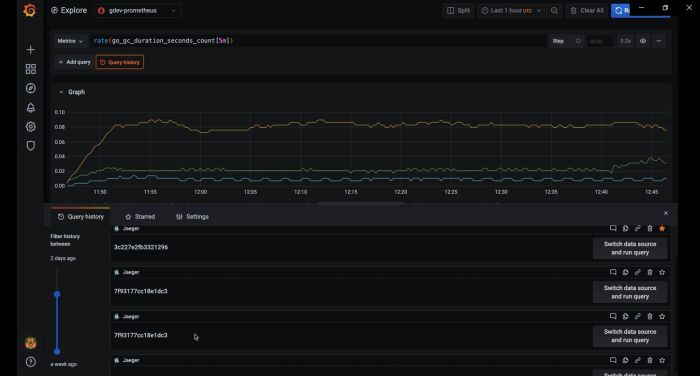Click the blue Run query button
Image resolution: width=700 pixels, height=376 pixels.
tap(621, 11)
